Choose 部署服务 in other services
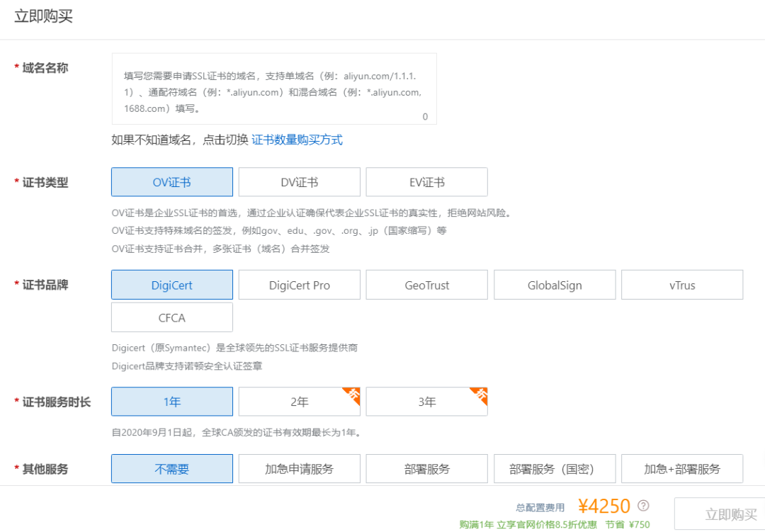The width and height of the screenshot is (765, 532). click(x=426, y=468)
